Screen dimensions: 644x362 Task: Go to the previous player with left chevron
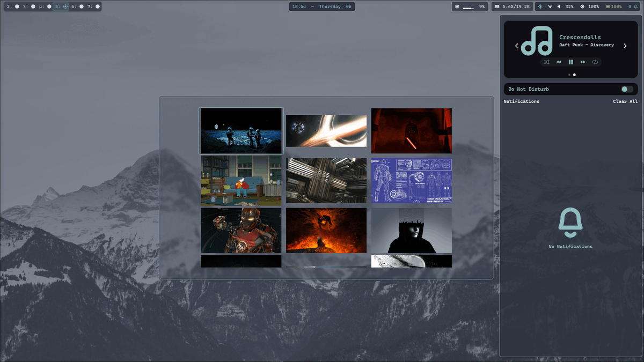point(517,46)
